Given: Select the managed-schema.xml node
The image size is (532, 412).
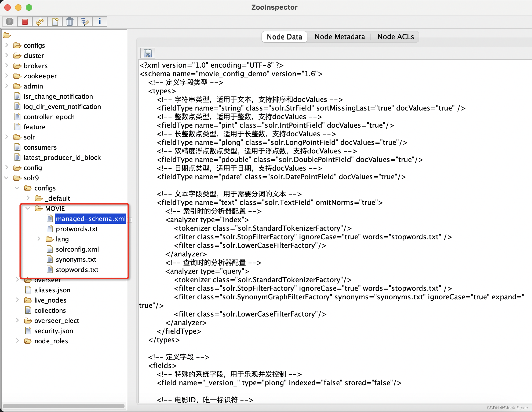Looking at the screenshot, I should click(91, 219).
